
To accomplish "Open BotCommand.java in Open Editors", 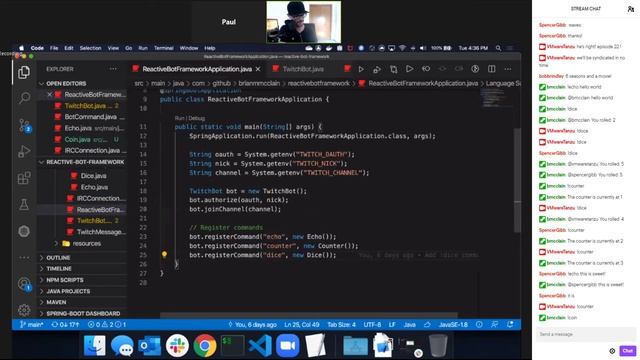I will tap(91, 117).
